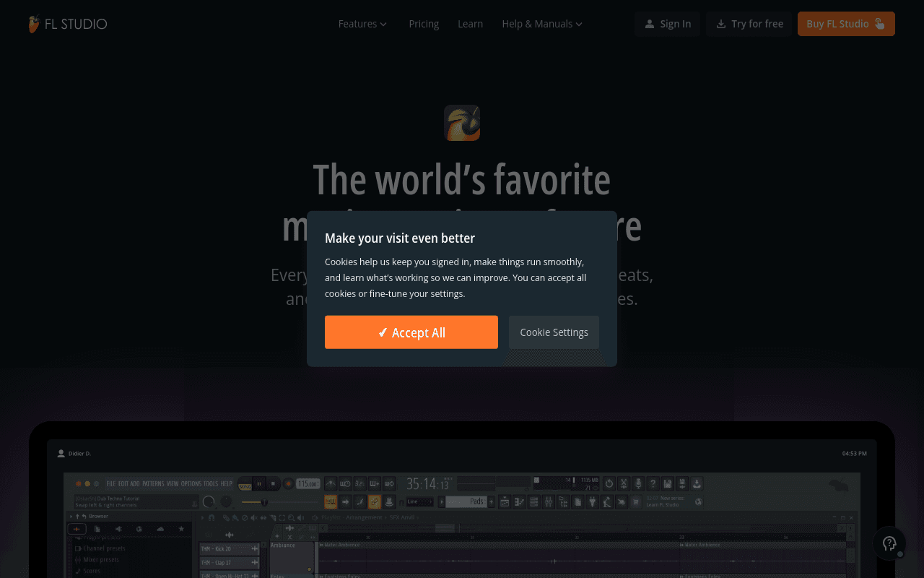The image size is (924, 578).
Task: Select the THM - Clap 17 channel
Action: point(229,563)
